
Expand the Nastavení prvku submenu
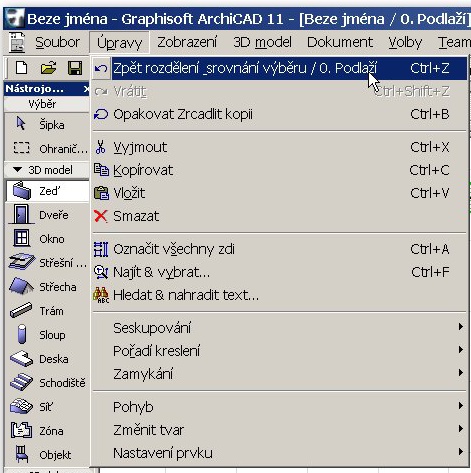(x=280, y=453)
